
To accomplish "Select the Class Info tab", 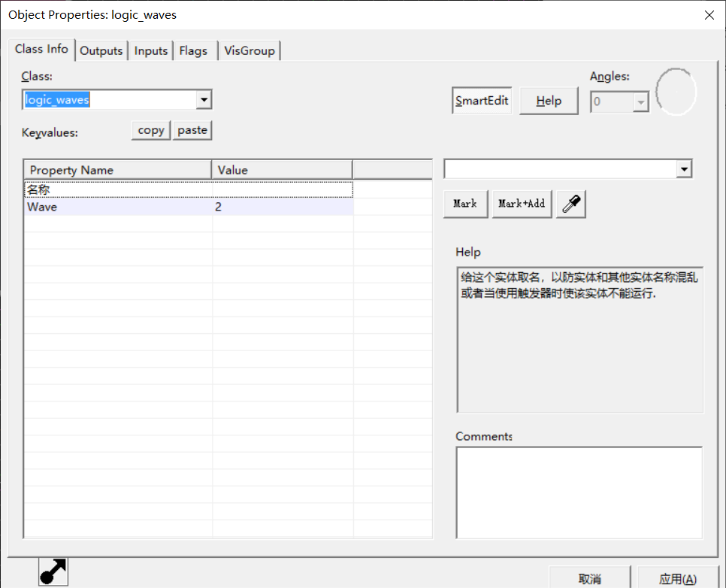I will [41, 49].
